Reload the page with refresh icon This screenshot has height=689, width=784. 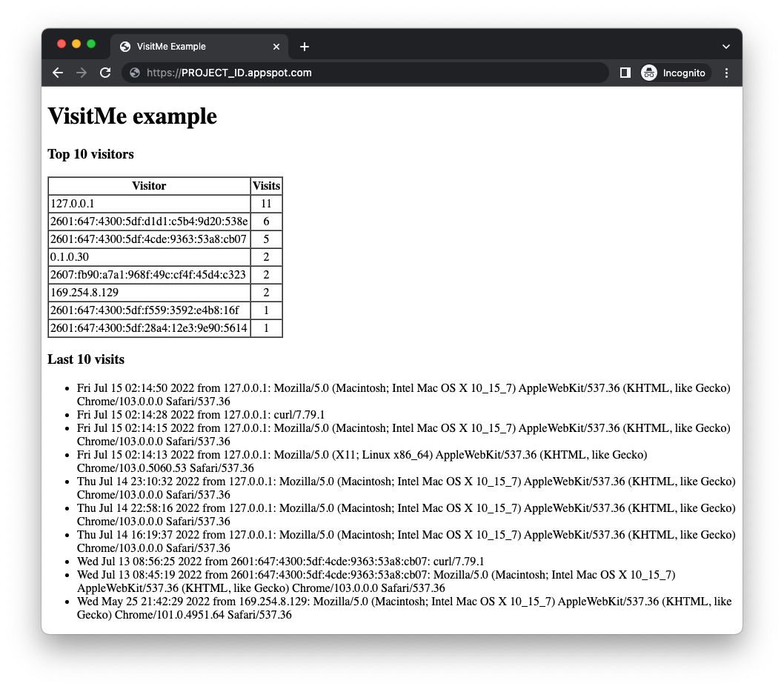[105, 73]
